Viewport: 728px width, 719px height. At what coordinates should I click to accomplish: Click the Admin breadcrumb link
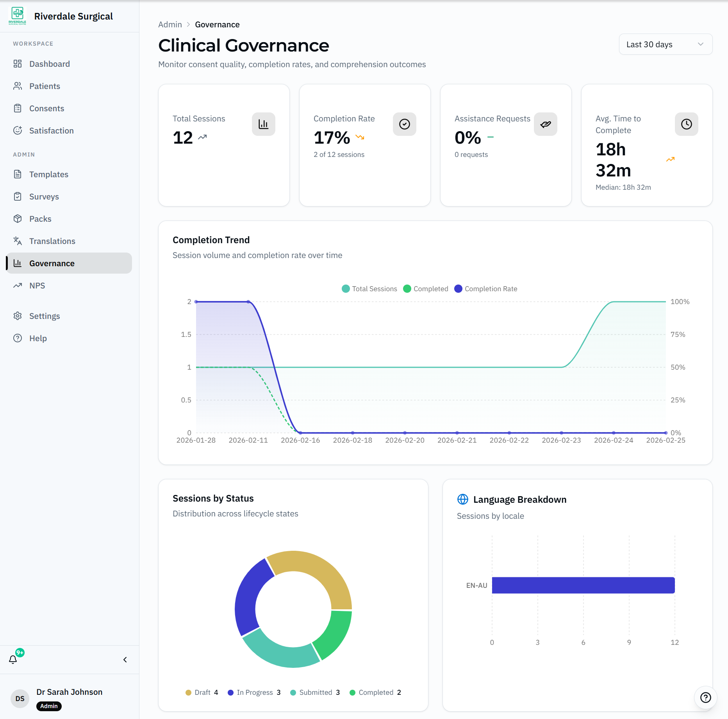170,25
